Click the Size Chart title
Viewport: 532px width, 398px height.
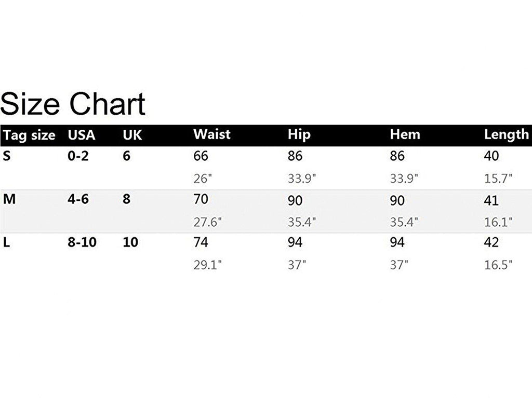click(73, 103)
